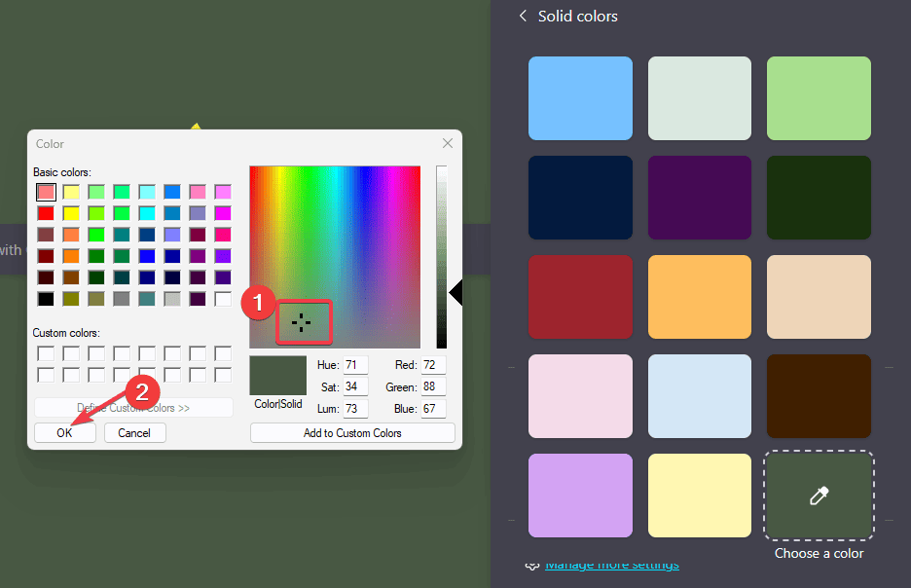Viewport: 911px width, 588px height.
Task: Choose the magenta basic color swatch
Action: point(223,213)
